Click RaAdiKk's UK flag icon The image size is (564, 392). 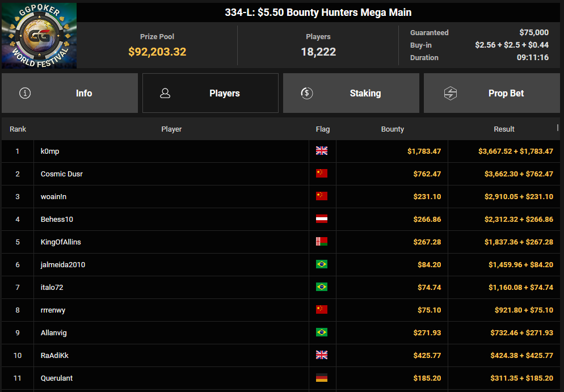point(322,355)
